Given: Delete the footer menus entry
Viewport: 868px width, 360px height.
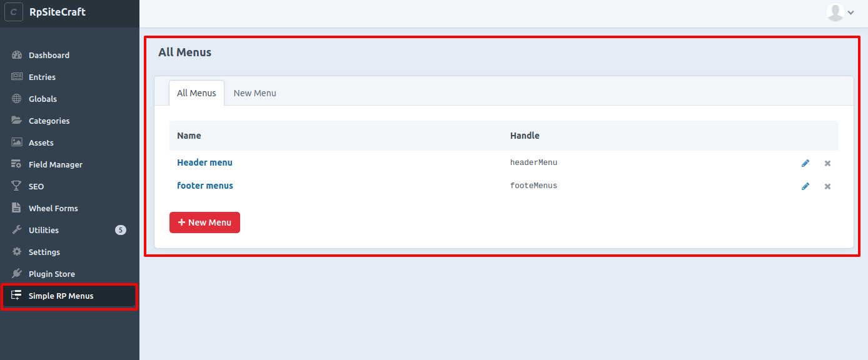Looking at the screenshot, I should [x=827, y=186].
